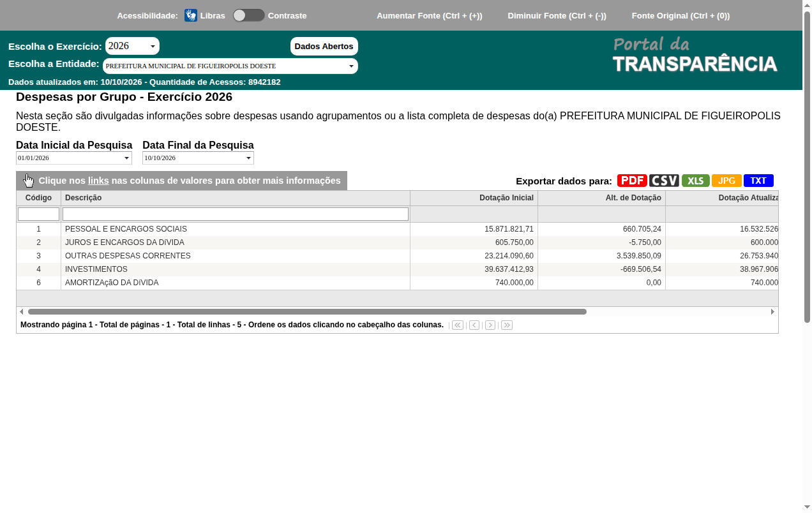Click the Dados Abertos button

324,46
